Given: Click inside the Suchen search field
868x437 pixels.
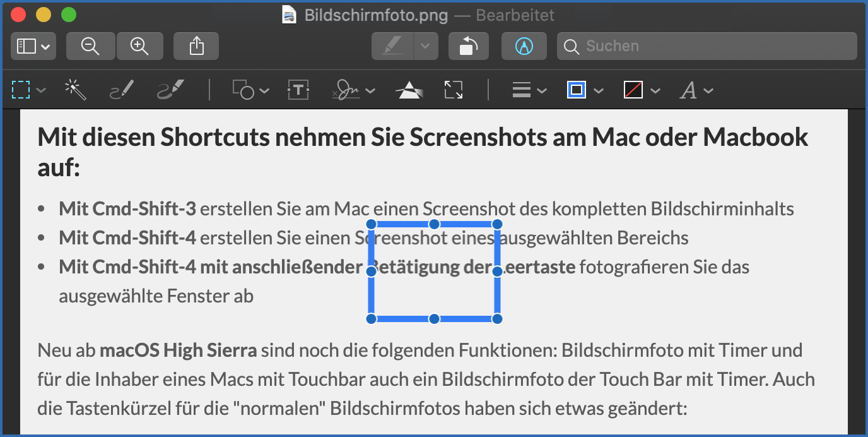Looking at the screenshot, I should point(707,45).
